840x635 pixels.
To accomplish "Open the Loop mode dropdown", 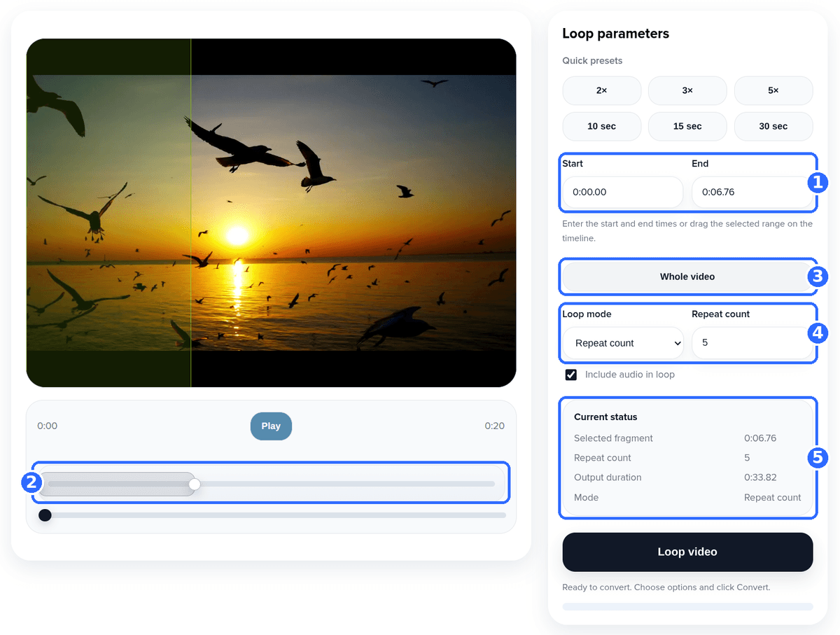I will (622, 343).
